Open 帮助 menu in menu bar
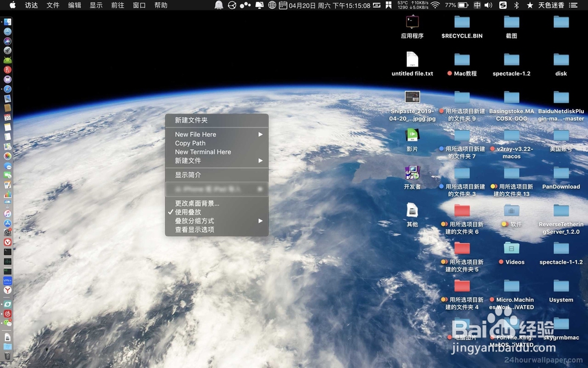 tap(161, 5)
